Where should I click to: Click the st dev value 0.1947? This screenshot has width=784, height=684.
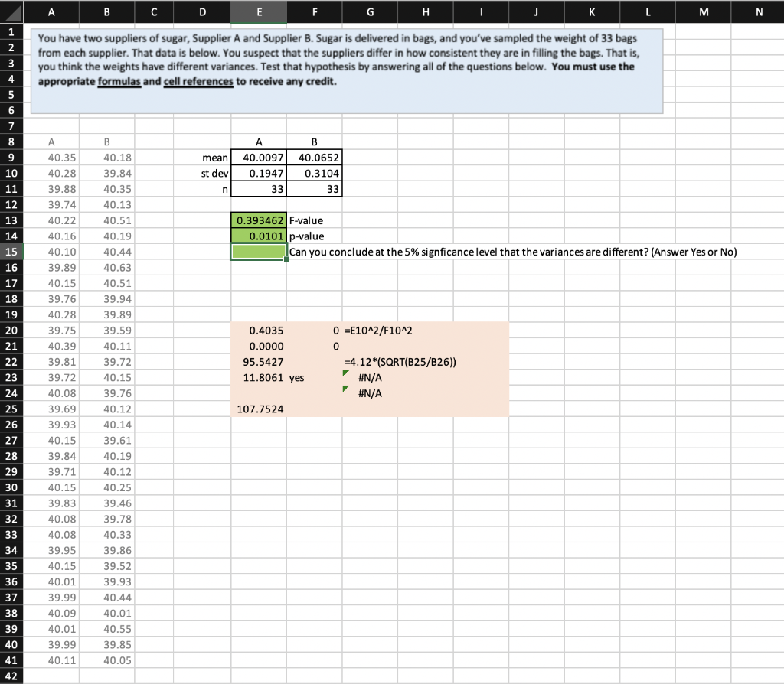259,174
